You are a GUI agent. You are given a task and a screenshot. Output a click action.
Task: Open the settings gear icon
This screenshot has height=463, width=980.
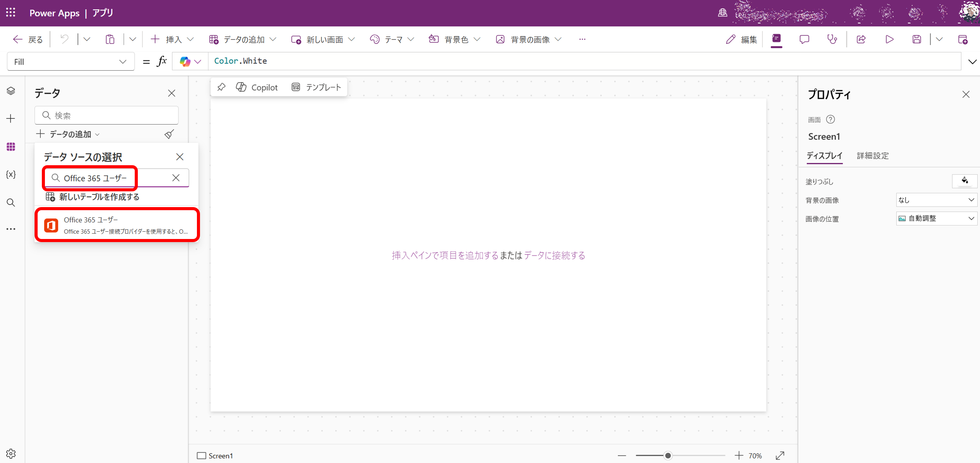(11, 453)
